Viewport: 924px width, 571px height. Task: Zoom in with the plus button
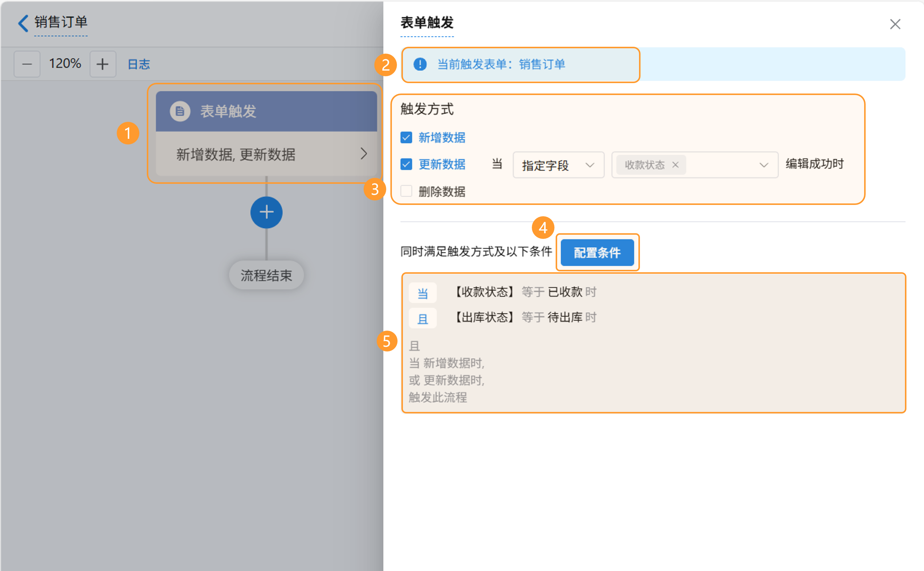pos(103,64)
